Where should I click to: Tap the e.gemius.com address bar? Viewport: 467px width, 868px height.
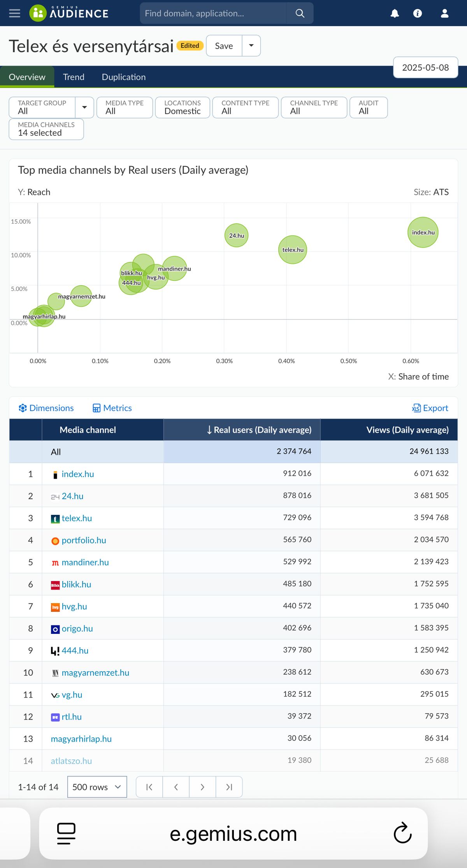[x=233, y=833]
